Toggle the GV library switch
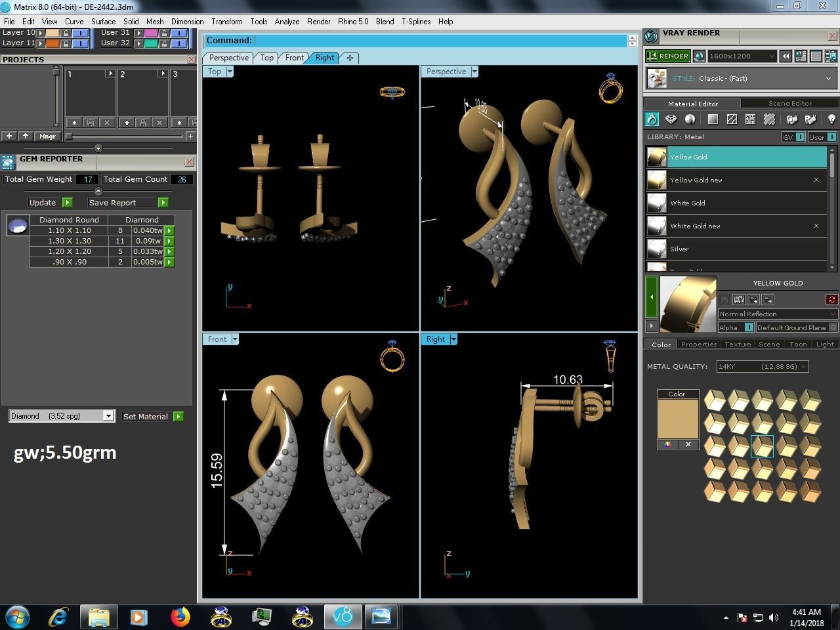 [800, 136]
